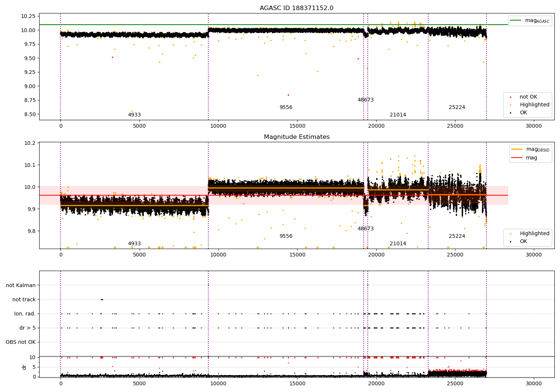560x392 pixels.
Task: Select the 'not OK' legend entry
Action: tap(528, 97)
